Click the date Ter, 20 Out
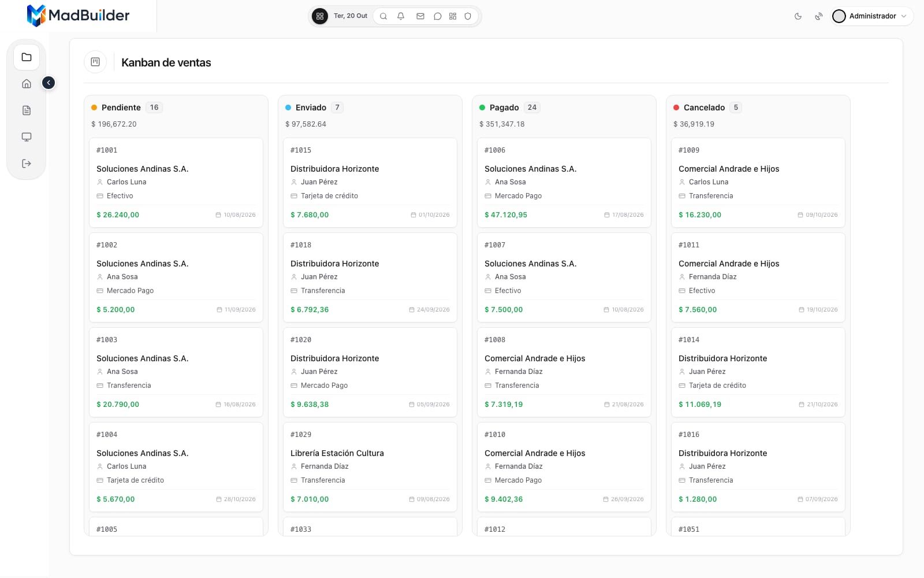 (x=351, y=16)
